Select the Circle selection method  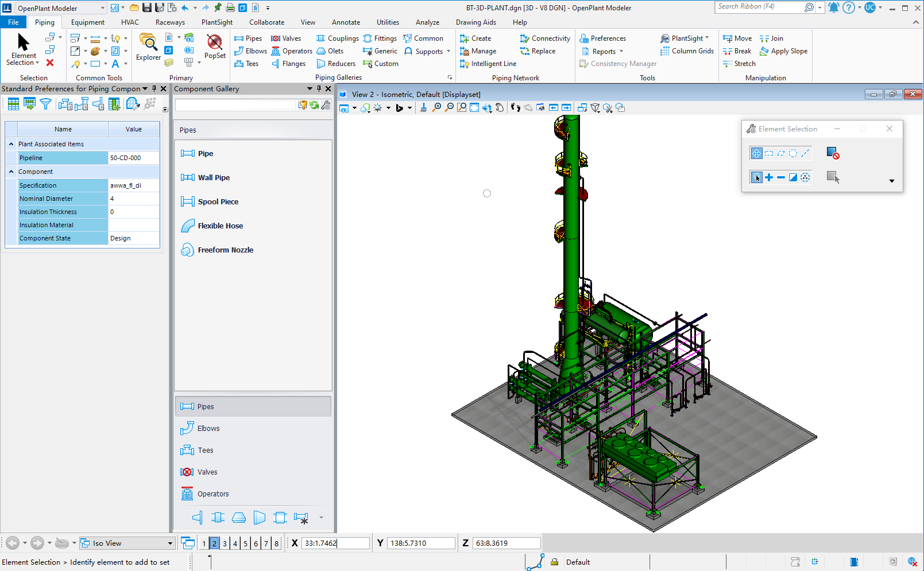click(x=793, y=153)
